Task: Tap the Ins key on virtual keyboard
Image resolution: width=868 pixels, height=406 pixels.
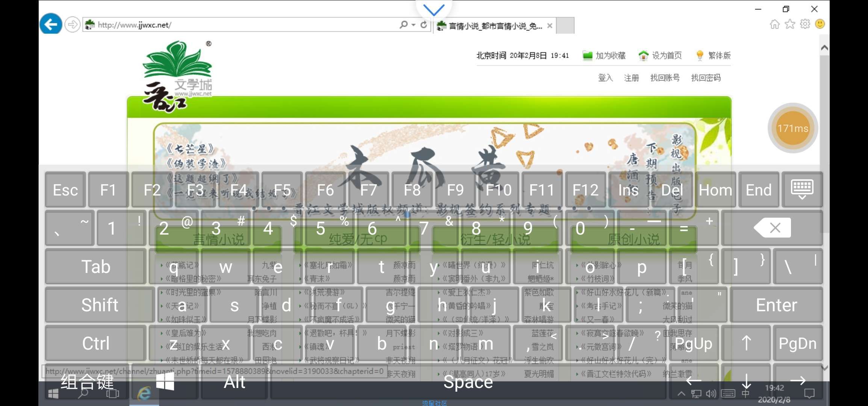Action: (628, 189)
